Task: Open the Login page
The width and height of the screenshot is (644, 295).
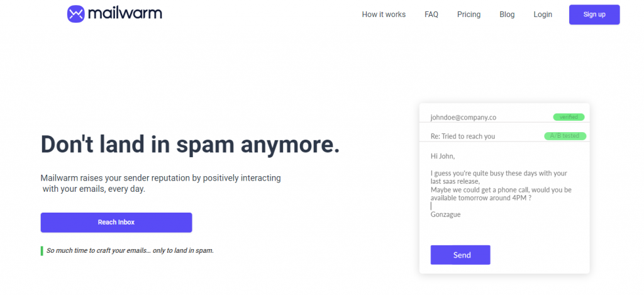Action: [543, 14]
